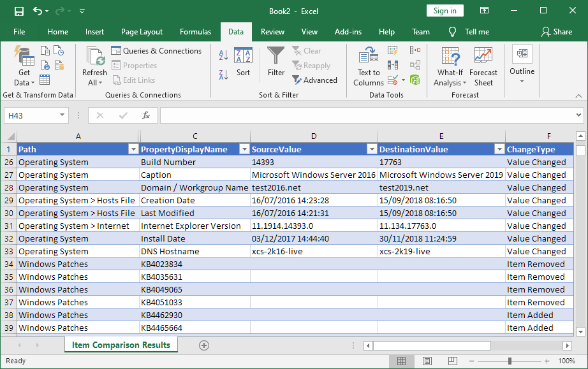Expand the formula bar
Image resolution: width=588 pixels, height=369 pixels.
coord(578,115)
